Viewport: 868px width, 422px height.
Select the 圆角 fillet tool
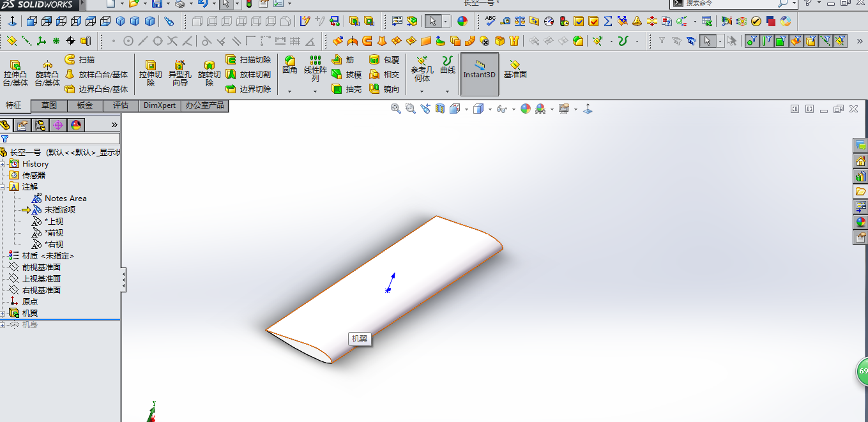pos(290,65)
